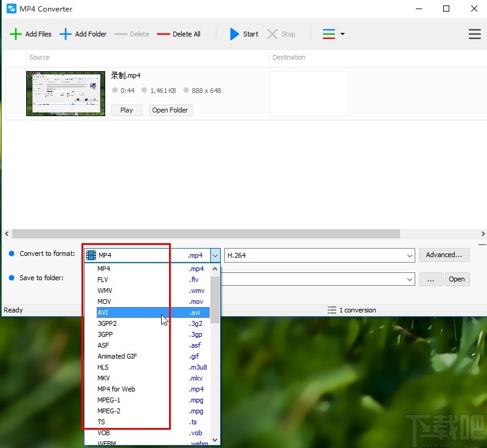Choose WMV from format list
This screenshot has width=487, height=448.
coord(153,291)
